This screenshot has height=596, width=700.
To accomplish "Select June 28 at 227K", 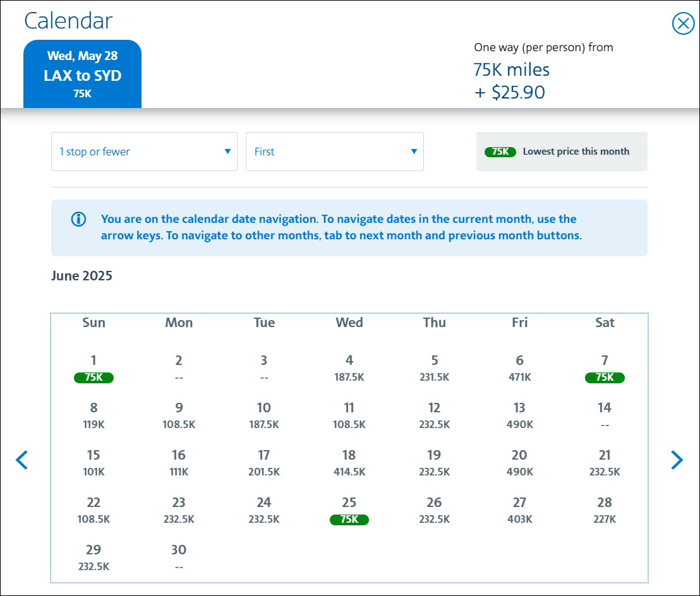I will tap(605, 510).
